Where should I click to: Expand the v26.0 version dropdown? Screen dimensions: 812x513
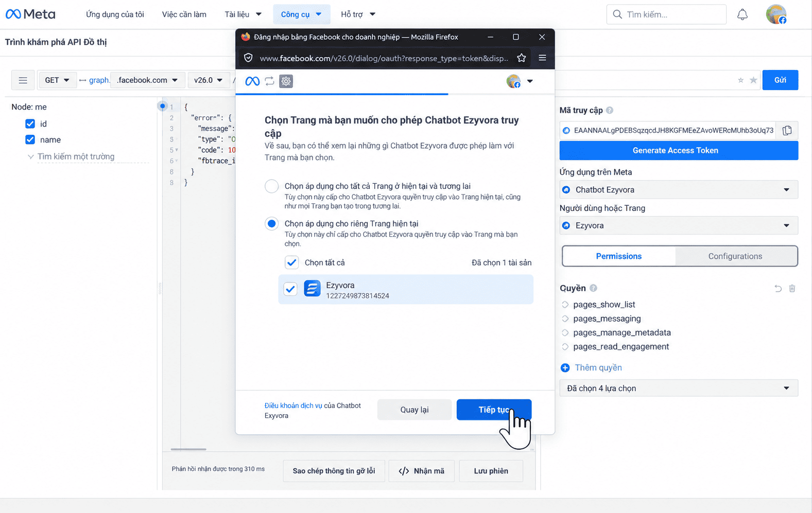pos(209,80)
